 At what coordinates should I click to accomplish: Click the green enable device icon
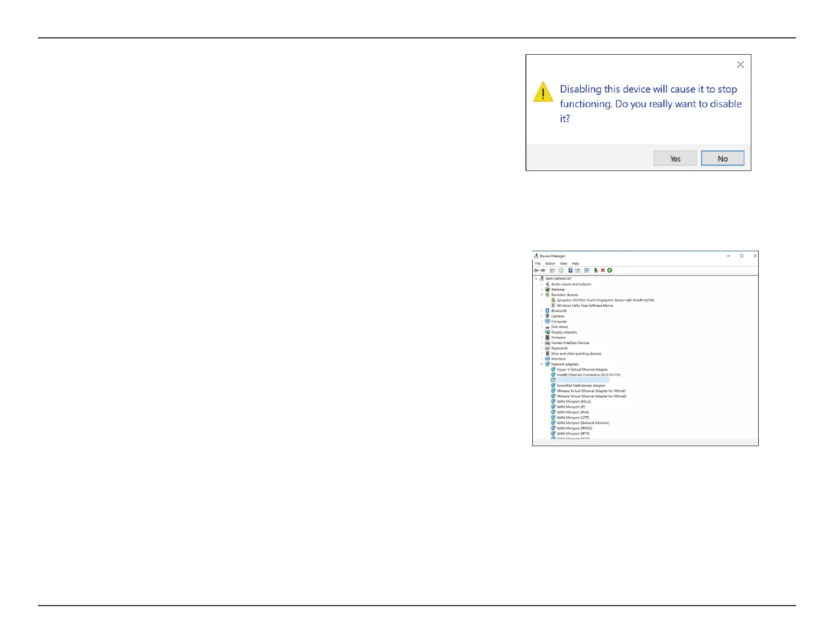(610, 270)
